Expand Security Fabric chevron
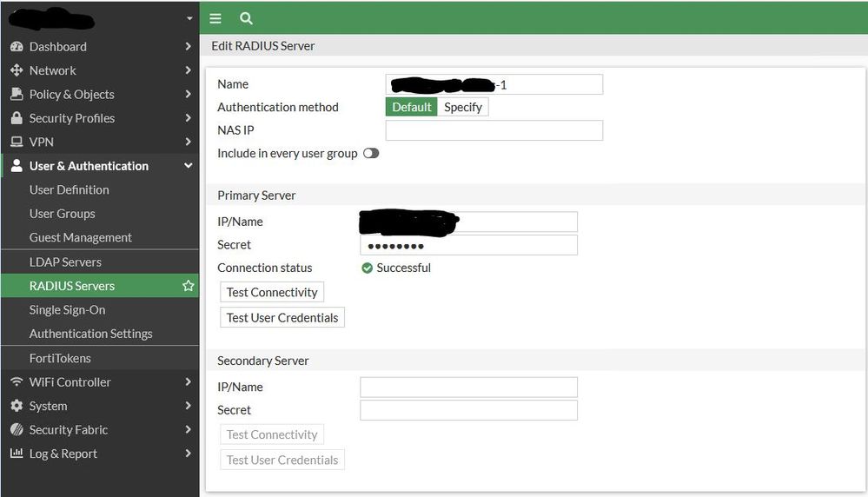The image size is (868, 497). click(x=189, y=429)
